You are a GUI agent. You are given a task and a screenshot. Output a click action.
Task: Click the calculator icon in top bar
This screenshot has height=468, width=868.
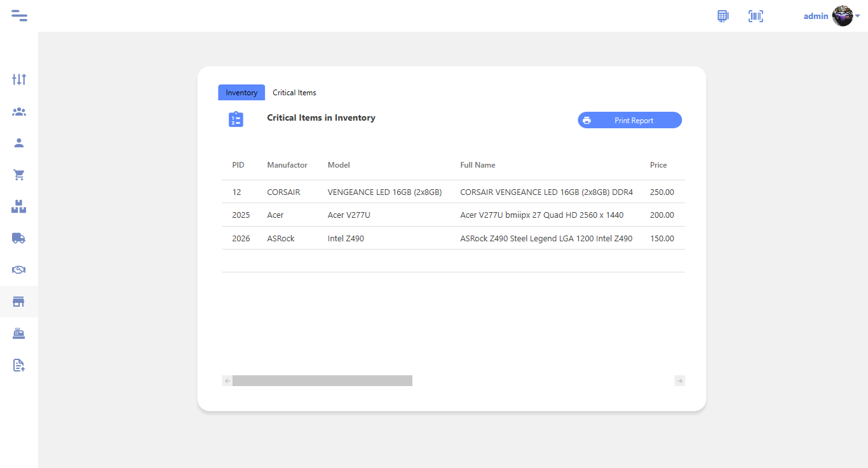723,16
